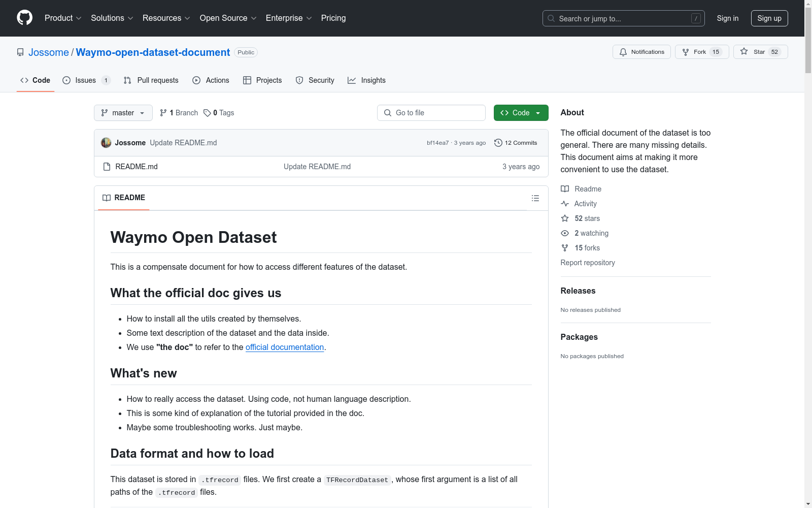This screenshot has height=508, width=812.
Task: Click the search magnifier icon in header
Action: 551,18
